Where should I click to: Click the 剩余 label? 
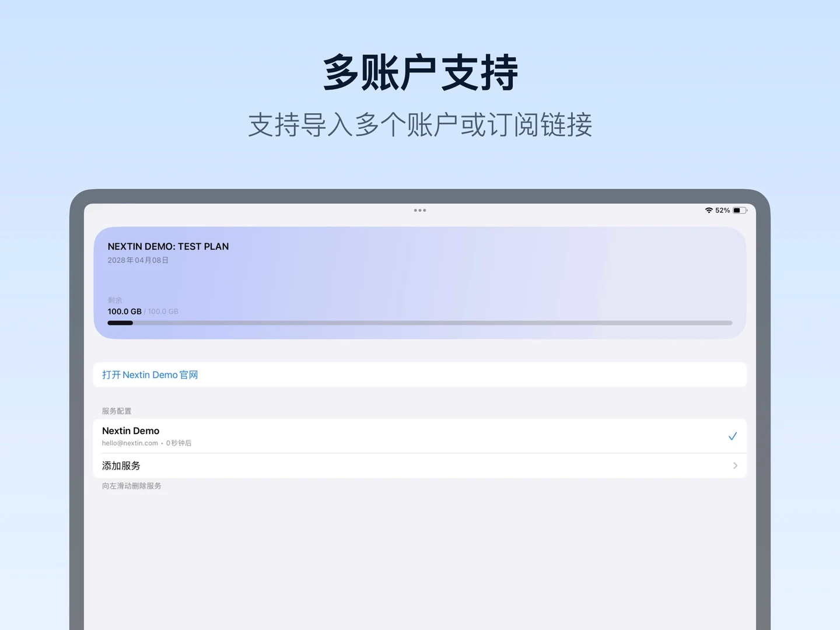tap(115, 300)
